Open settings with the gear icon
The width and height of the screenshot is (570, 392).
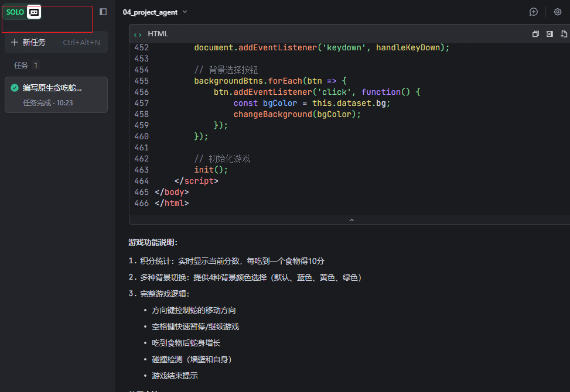pyautogui.click(x=557, y=12)
